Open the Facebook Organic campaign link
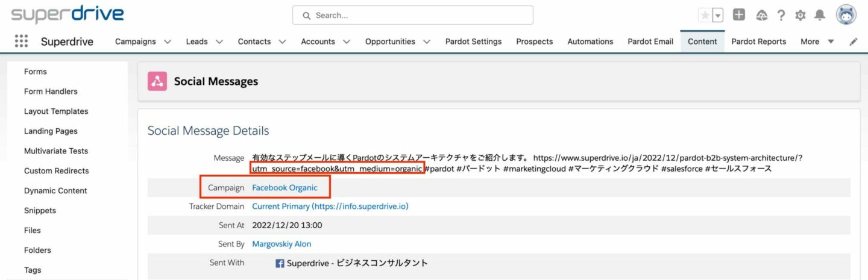868x280 pixels. click(x=285, y=188)
